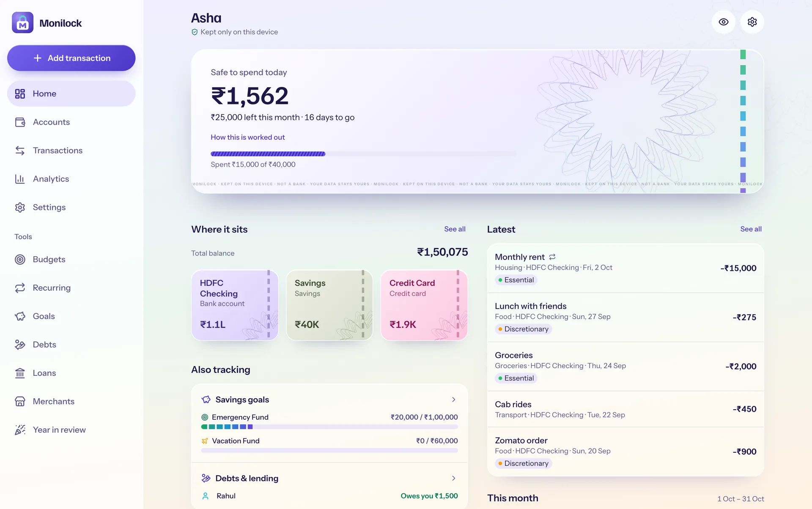The image size is (812, 509).
Task: Go to the Accounts menu label
Action: coord(51,122)
